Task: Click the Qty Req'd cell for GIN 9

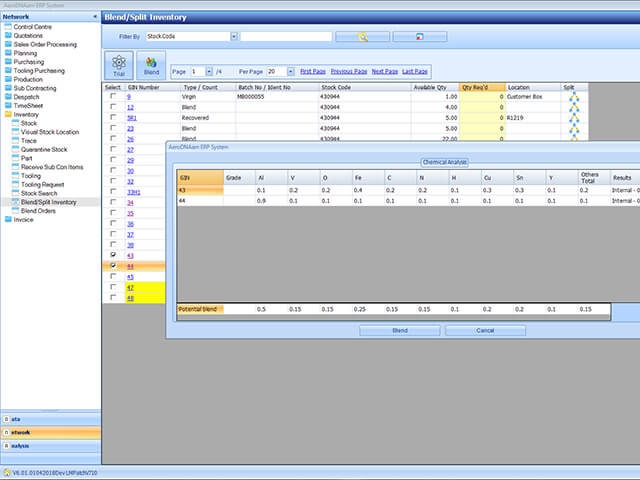Action: tap(482, 97)
